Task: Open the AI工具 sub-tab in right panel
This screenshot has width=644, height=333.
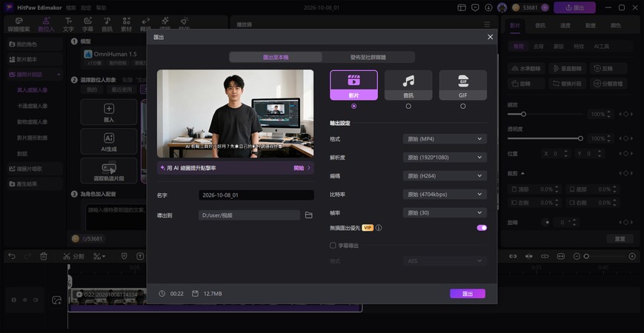Action: [601, 47]
